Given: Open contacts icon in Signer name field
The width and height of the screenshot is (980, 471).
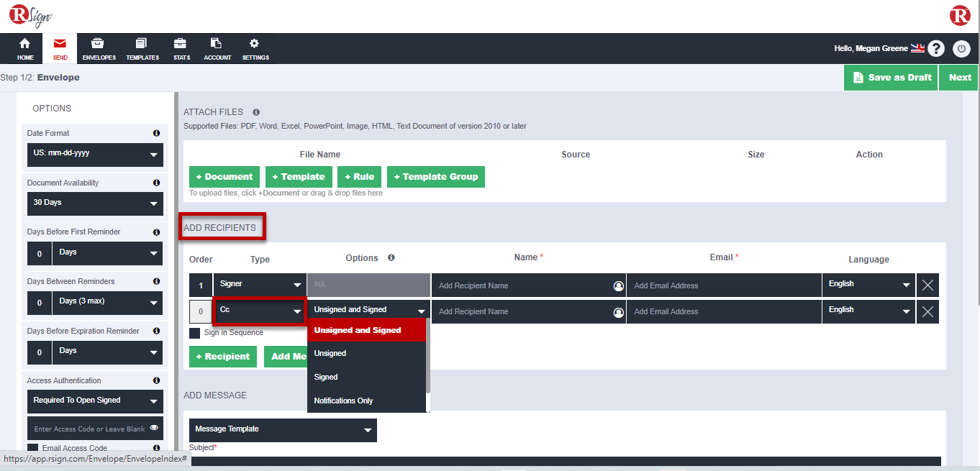Looking at the screenshot, I should 618,285.
